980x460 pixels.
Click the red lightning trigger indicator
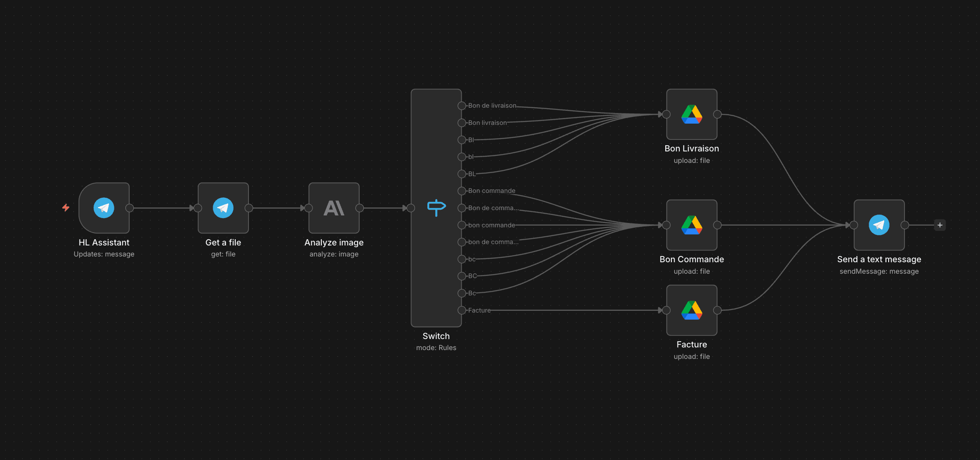tap(66, 207)
